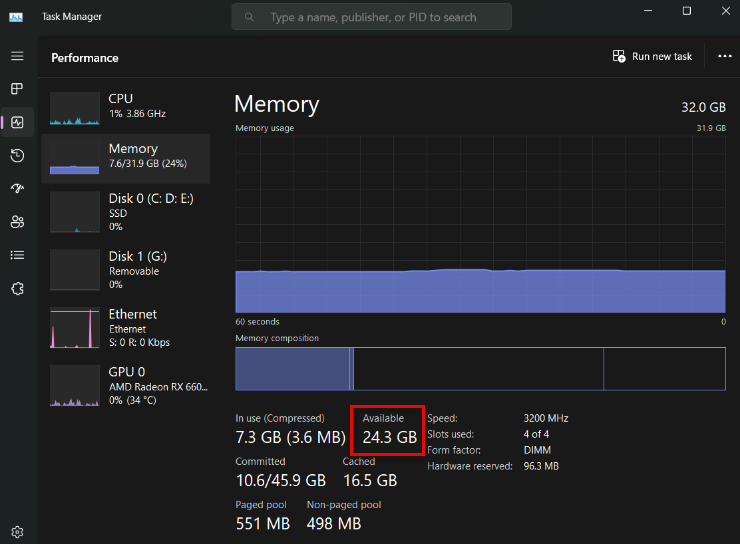This screenshot has height=544, width=740.
Task: Click the Run new task button label
Action: [662, 57]
